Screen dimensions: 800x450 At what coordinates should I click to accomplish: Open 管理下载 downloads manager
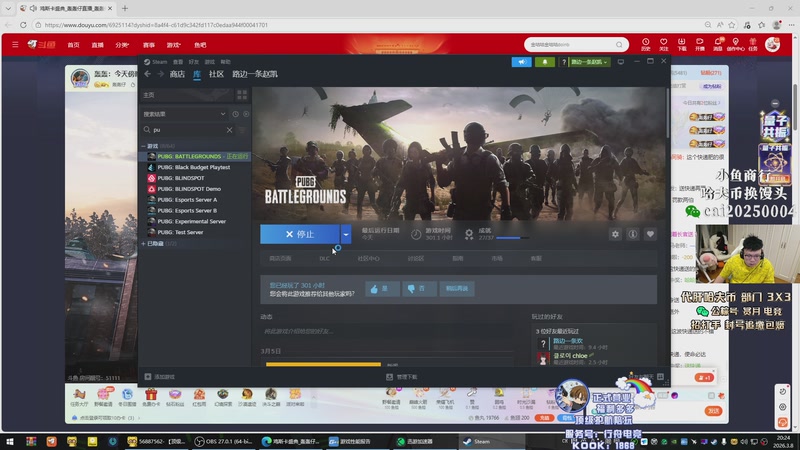[402, 377]
